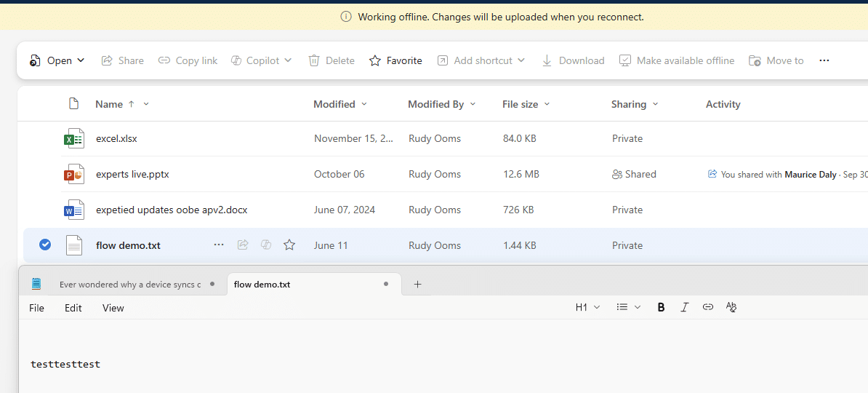The height and width of the screenshot is (393, 868).
Task: Uncheck the flow demo.txt selection circle
Action: point(45,245)
